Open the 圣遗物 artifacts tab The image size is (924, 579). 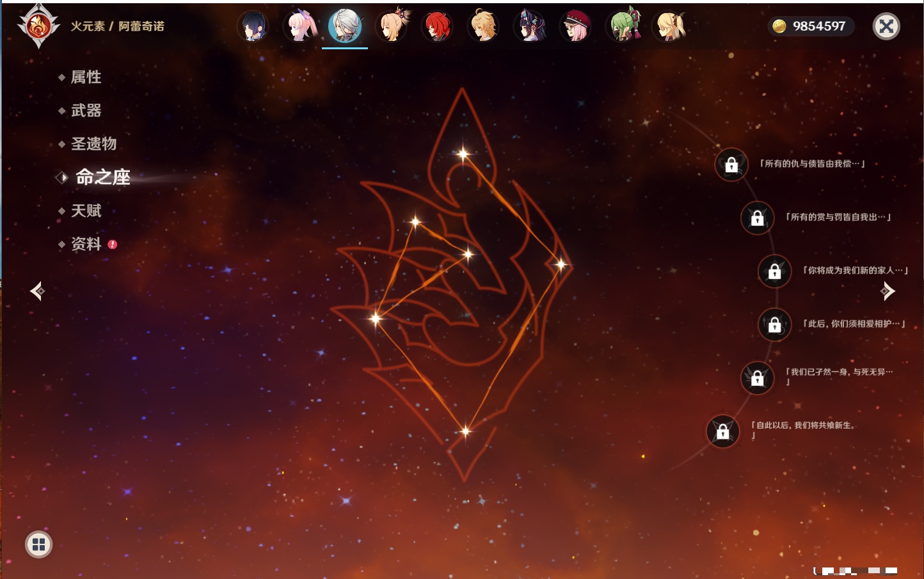pyautogui.click(x=93, y=144)
